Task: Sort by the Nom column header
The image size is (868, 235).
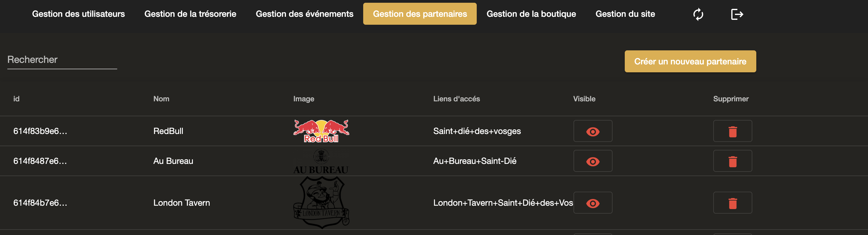Action: (x=161, y=99)
